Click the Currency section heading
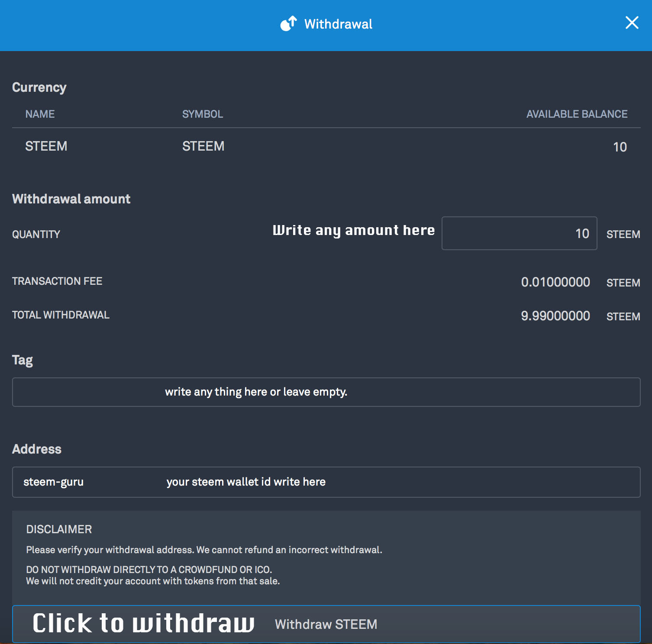 39,87
